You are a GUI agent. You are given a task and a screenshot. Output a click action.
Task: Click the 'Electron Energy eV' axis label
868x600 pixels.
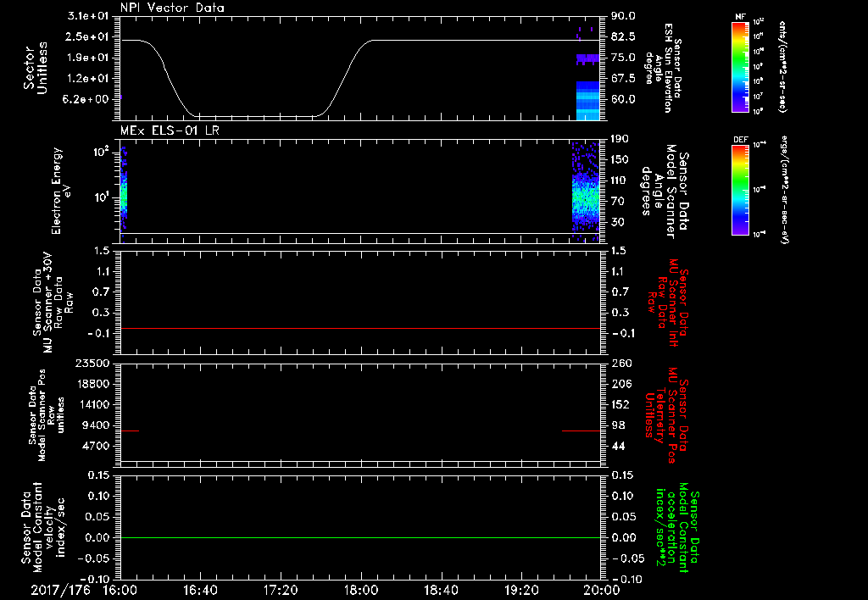(60, 191)
